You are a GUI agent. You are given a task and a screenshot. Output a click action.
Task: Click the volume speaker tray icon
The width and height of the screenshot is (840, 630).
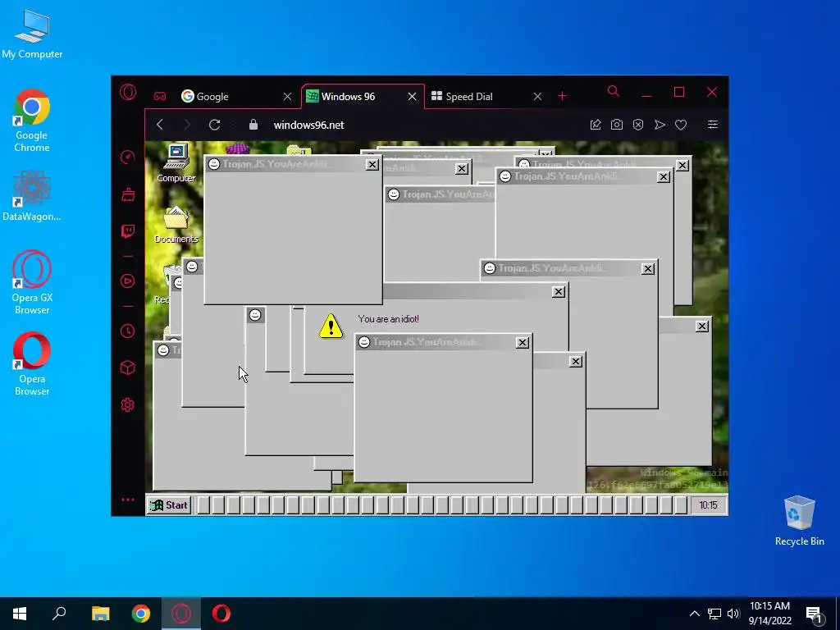[x=733, y=614]
